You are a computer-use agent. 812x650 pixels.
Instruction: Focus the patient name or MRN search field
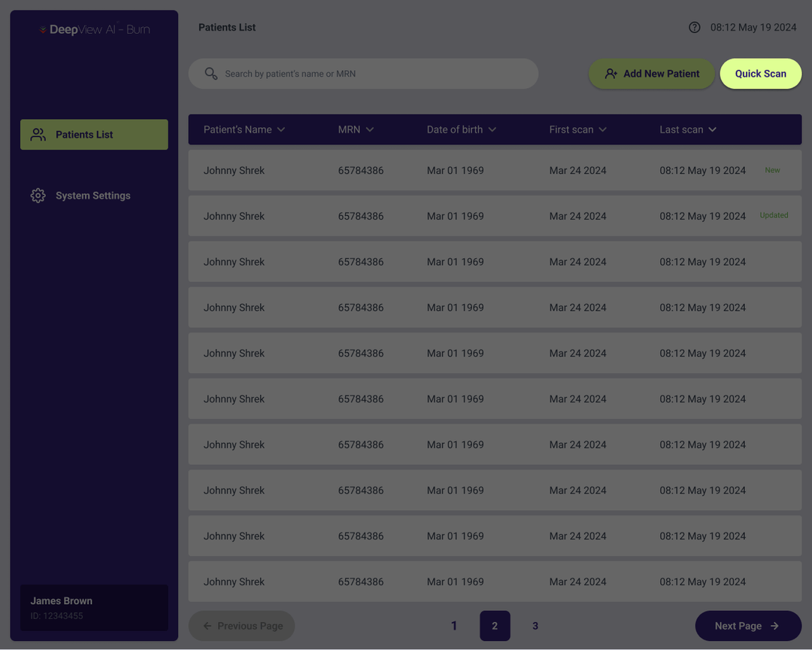point(364,74)
